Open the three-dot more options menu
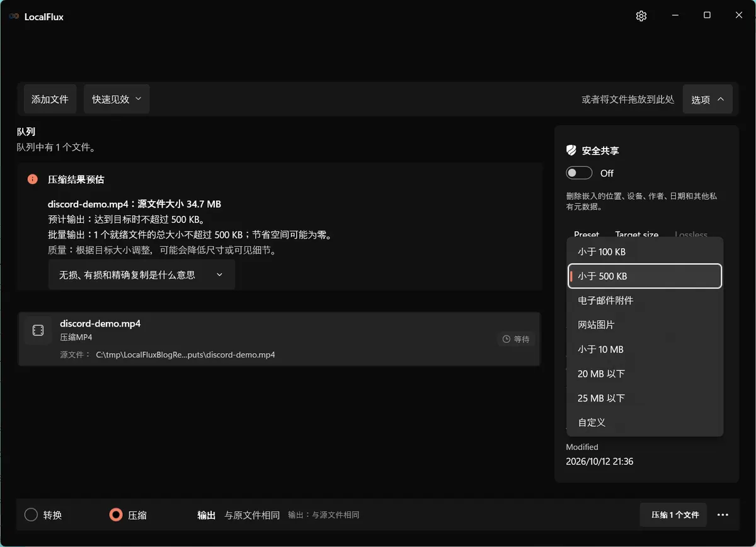 coord(723,515)
